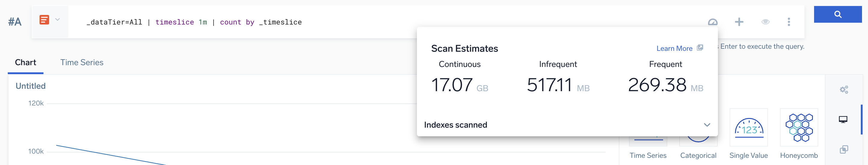
Task: Click the display monitor sidebar icon
Action: 843,120
